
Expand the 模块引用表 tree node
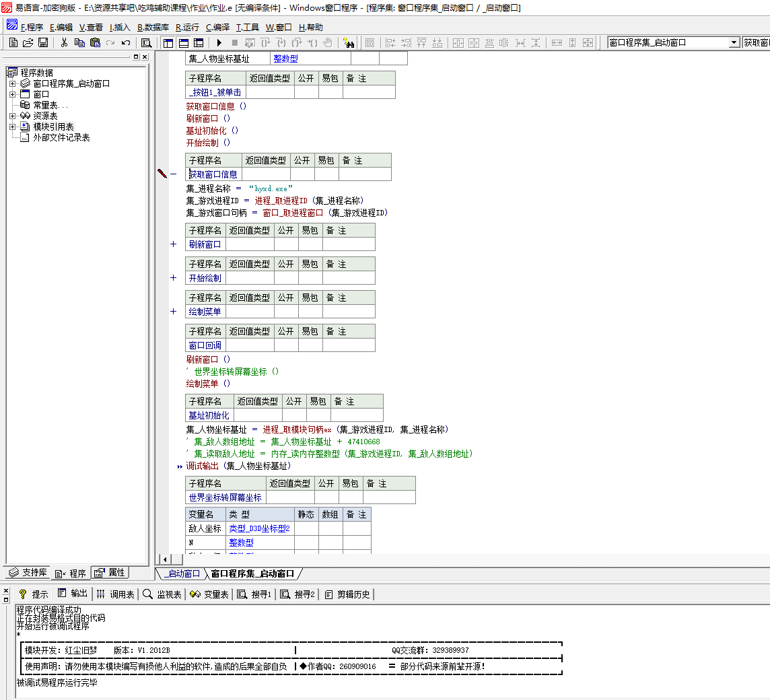(x=12, y=127)
